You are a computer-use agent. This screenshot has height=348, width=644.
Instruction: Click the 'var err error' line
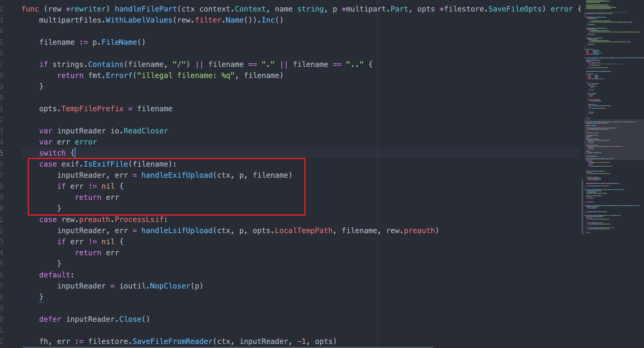(68, 142)
